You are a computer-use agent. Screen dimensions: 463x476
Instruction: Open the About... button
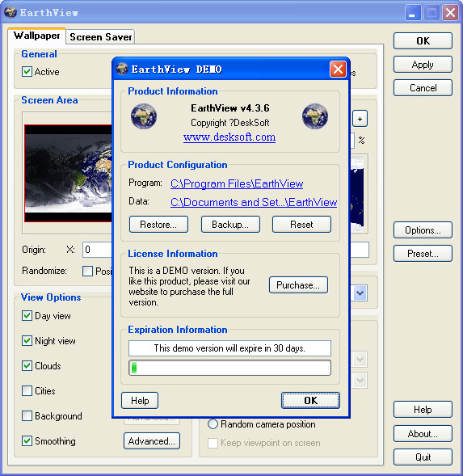(x=423, y=433)
